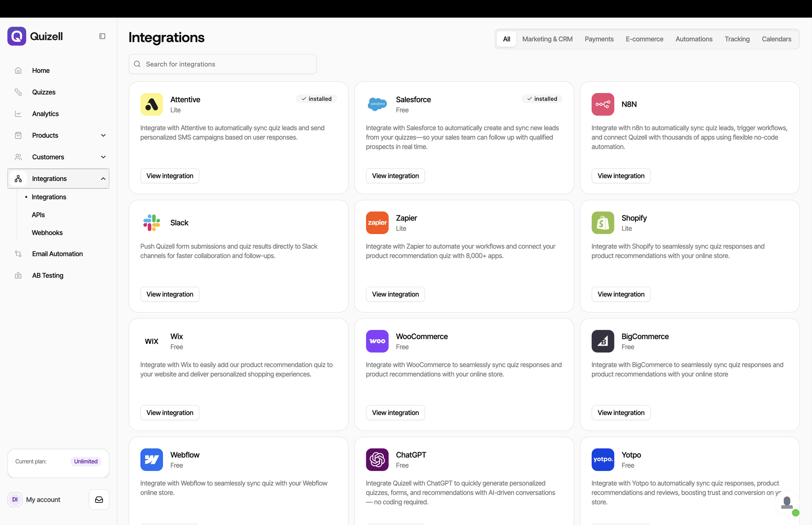Click the Current plan label

[31, 462]
